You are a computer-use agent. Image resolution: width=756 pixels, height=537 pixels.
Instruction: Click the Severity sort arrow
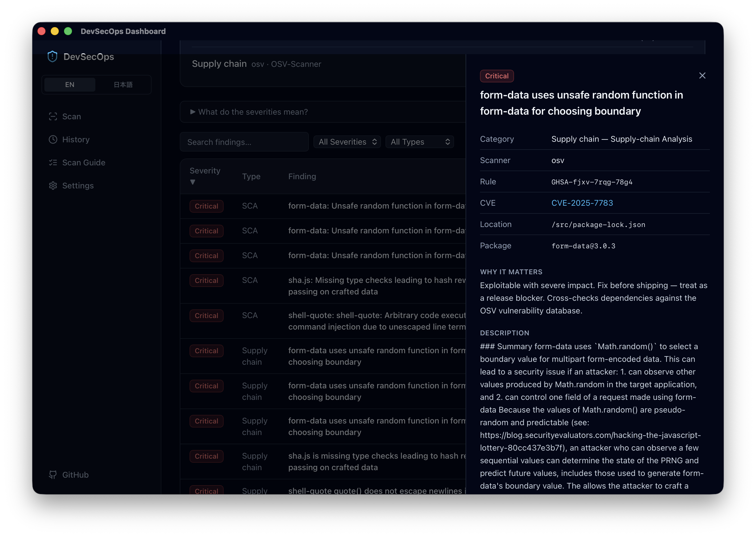[192, 182]
